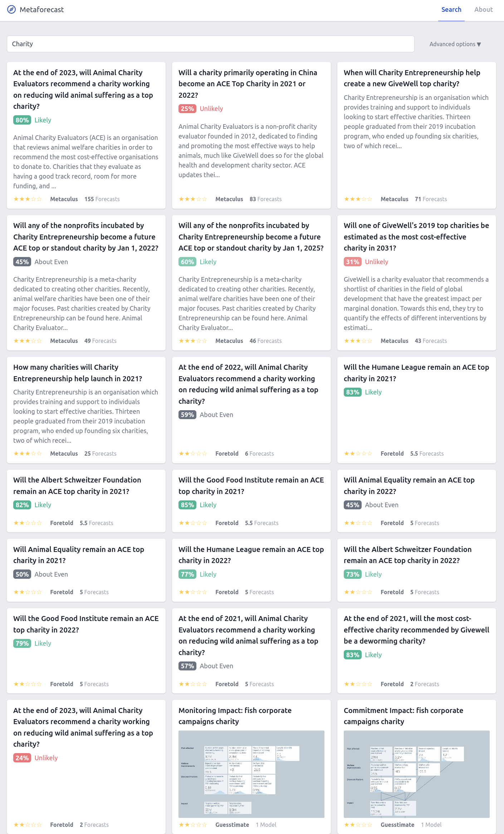
Task: Open GiveWell 2019 top charities 2031 question
Action: pyautogui.click(x=417, y=237)
